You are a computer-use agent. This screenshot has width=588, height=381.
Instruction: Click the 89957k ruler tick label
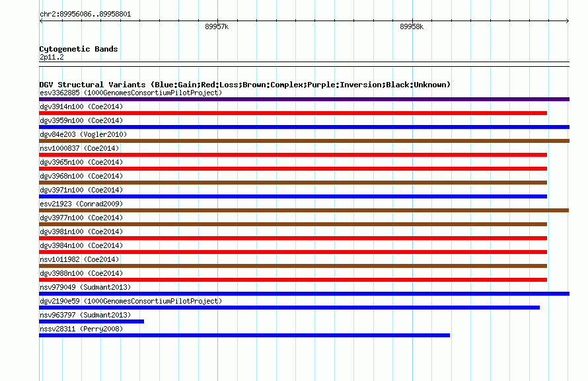217,26
